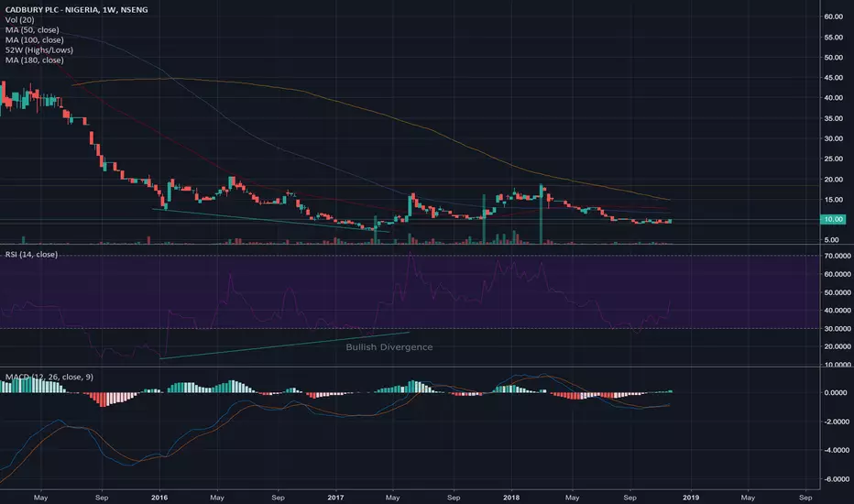This screenshot has width=854, height=504.
Task: Click the CADBURY PLC - NIGERIA chart title
Action: click(76, 10)
